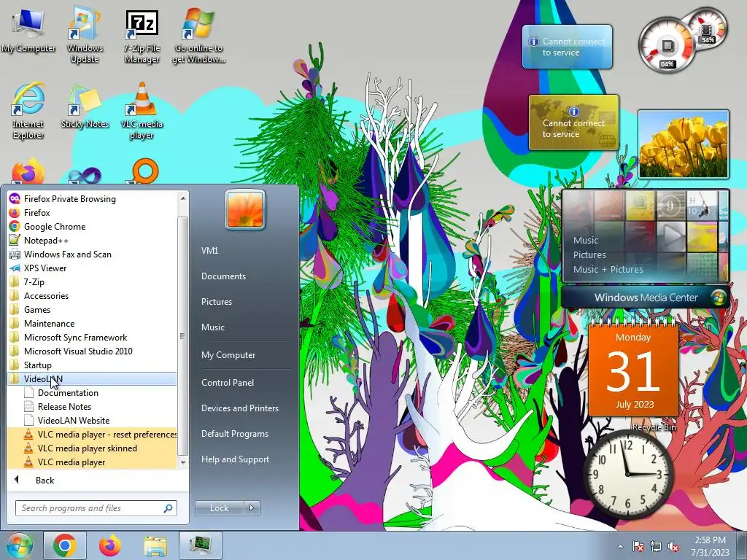Click Action Center flag tray icon
This screenshot has height=560, width=747.
(638, 546)
